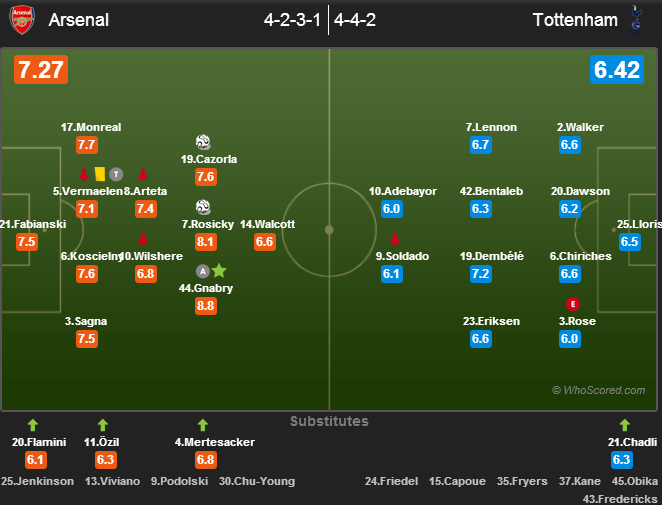
Task: Click Arsenal's 7.27 team rating box
Action: pyautogui.click(x=41, y=70)
